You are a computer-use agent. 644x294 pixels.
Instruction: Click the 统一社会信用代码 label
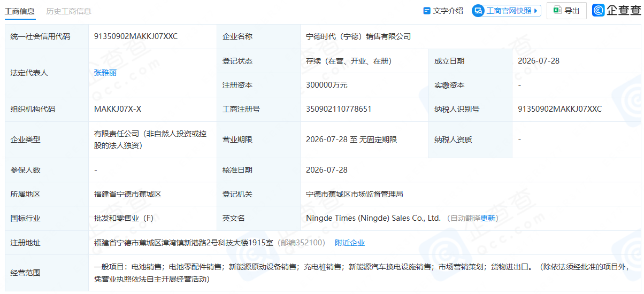(x=40, y=36)
